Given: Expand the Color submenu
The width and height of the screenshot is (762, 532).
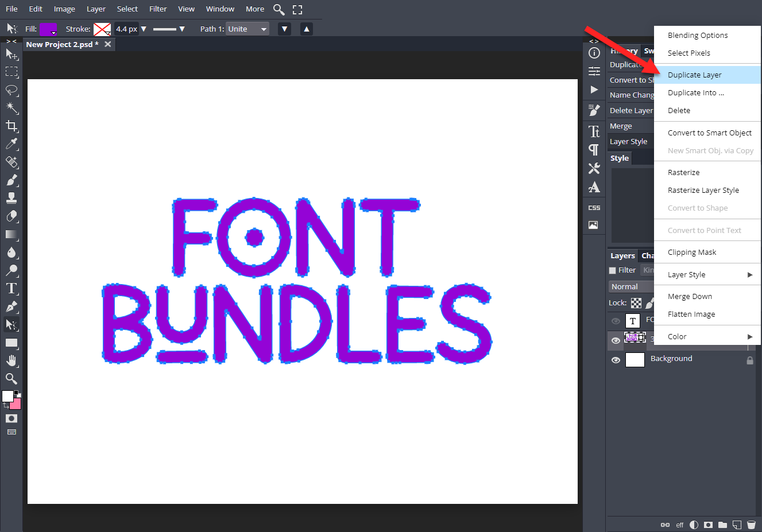Looking at the screenshot, I should pyautogui.click(x=707, y=336).
